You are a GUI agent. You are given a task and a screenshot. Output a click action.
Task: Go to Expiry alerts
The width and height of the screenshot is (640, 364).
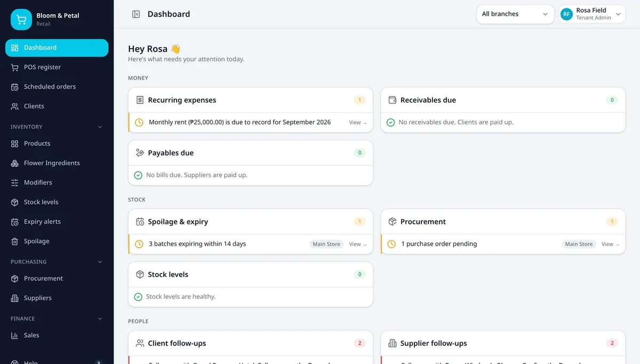[x=57, y=222]
